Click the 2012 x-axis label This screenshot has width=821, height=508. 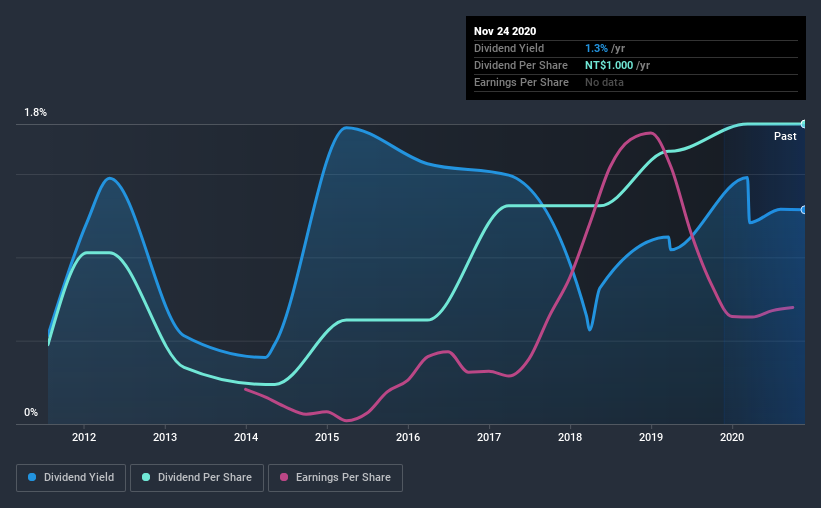tap(84, 437)
